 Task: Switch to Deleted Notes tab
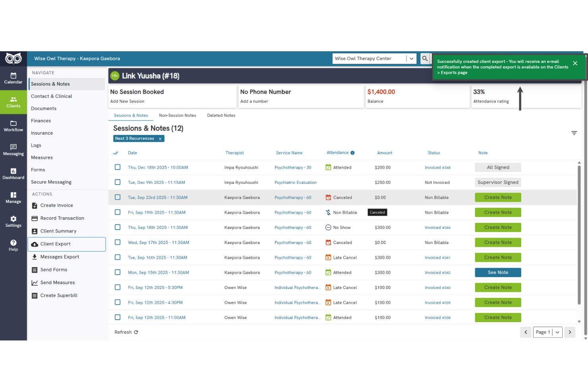[221, 116]
